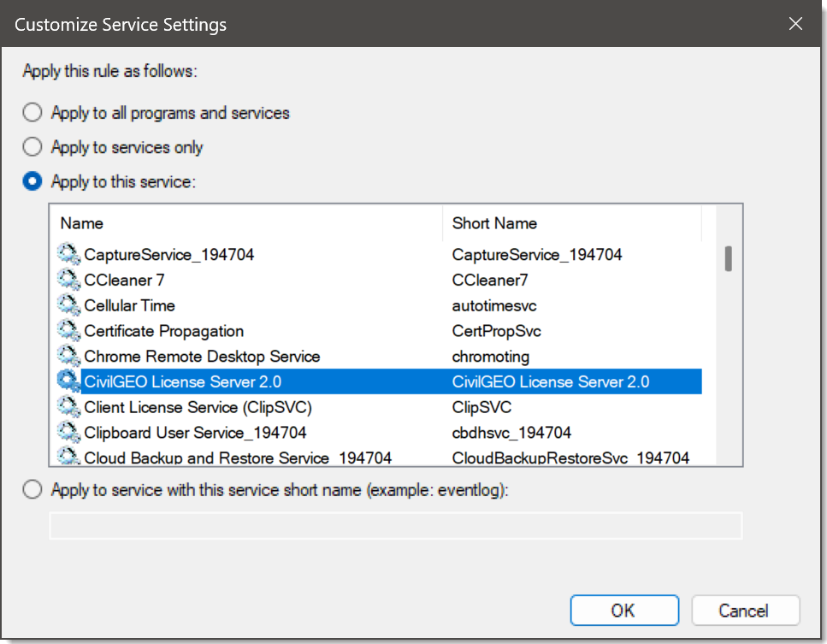This screenshot has height=644, width=827.
Task: Enable Apply to service with short name option
Action: coord(32,490)
